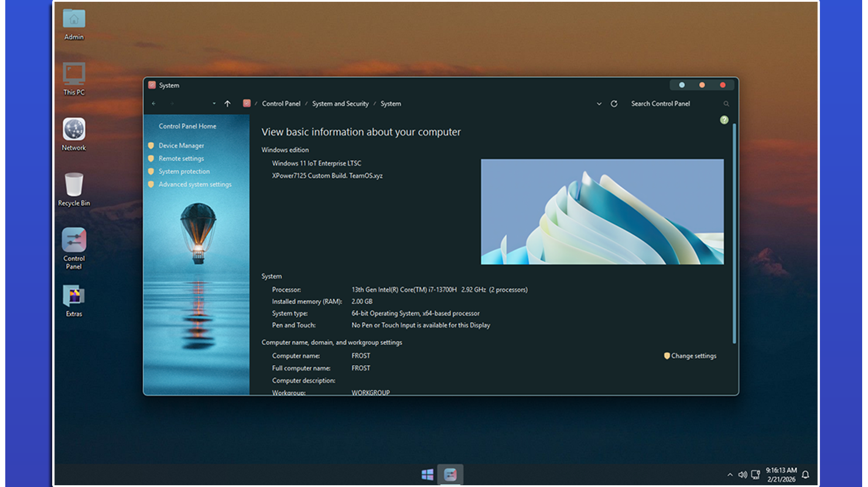
Task: Click Change settings for computer name
Action: 693,356
